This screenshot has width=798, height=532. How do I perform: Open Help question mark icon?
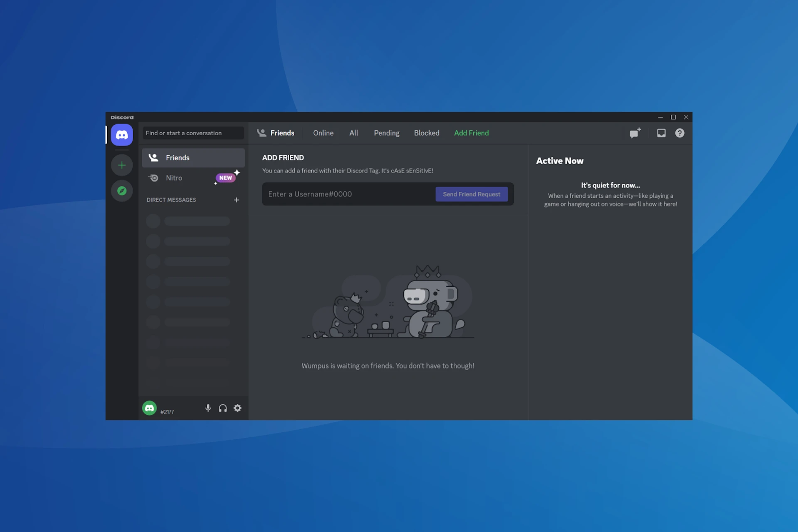(680, 133)
